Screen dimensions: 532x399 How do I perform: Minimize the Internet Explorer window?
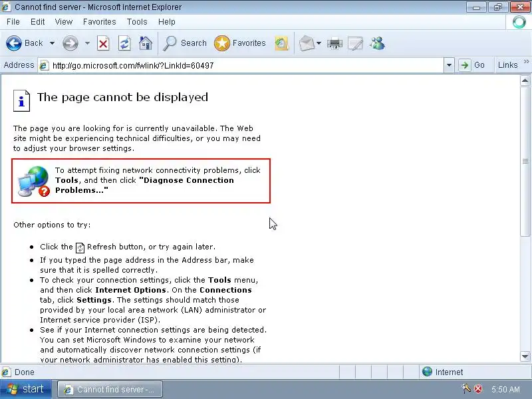pos(476,7)
